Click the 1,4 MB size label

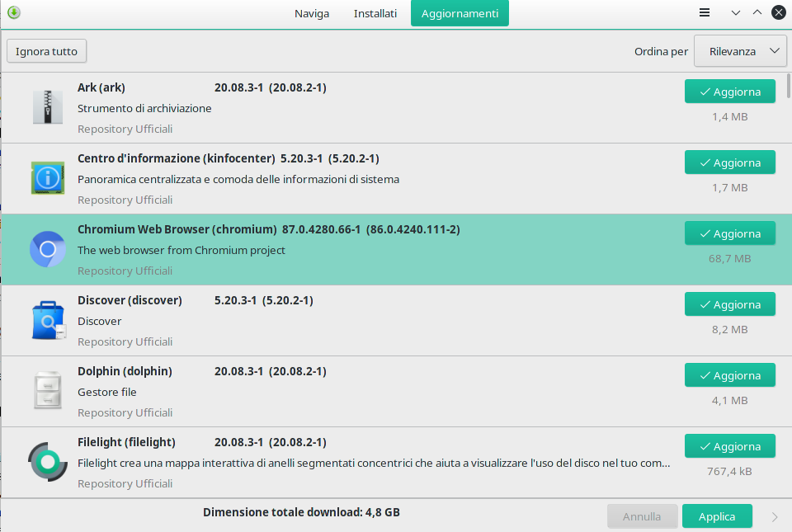(730, 116)
